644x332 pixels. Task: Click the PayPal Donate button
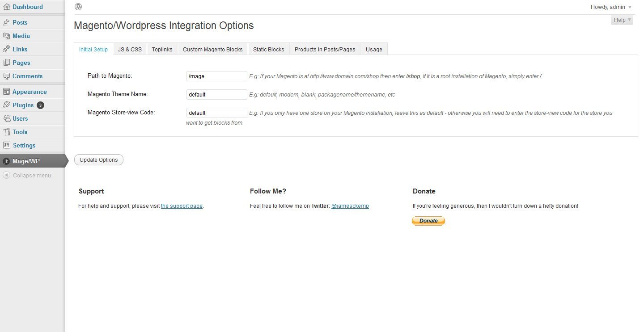428,221
